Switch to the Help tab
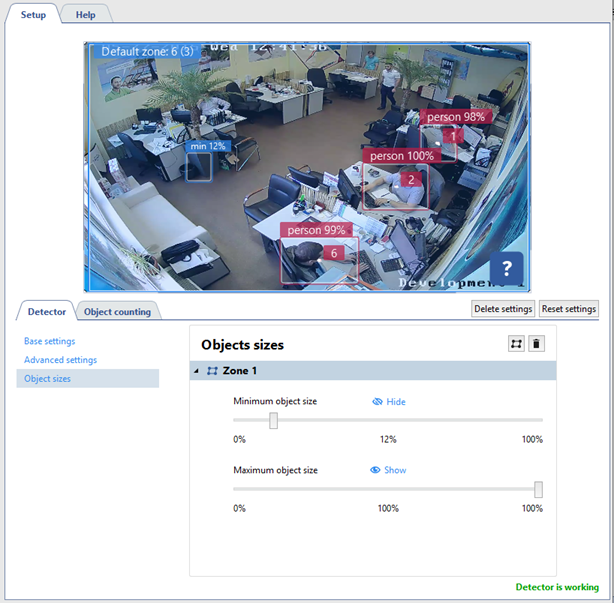The width and height of the screenshot is (614, 603). 86,15
